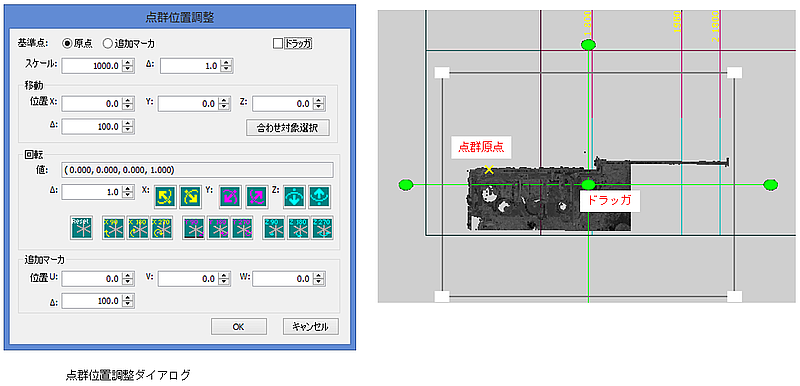Apply the X 90 rotation preset
The width and height of the screenshot is (800, 386).
point(114,228)
